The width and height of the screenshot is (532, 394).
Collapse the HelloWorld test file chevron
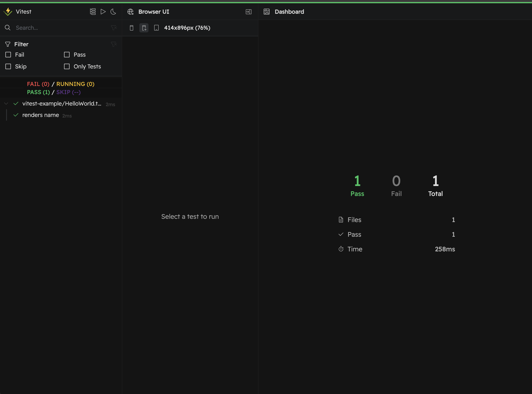pyautogui.click(x=6, y=103)
